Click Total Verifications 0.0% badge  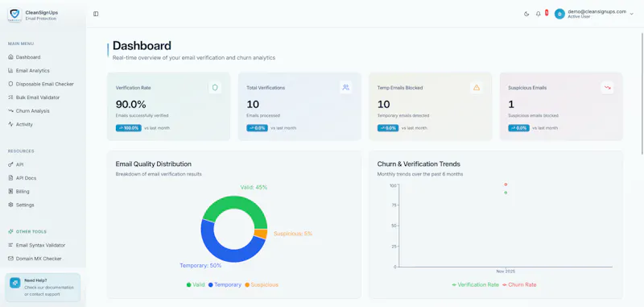click(257, 128)
